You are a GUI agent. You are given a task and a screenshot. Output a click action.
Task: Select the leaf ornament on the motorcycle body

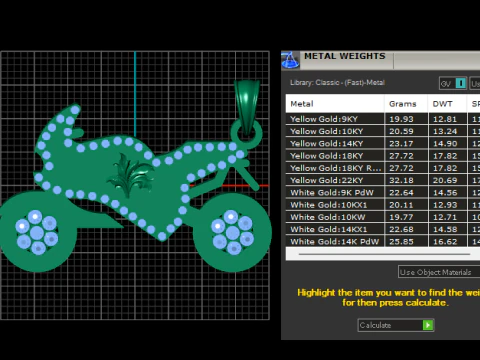(130, 175)
